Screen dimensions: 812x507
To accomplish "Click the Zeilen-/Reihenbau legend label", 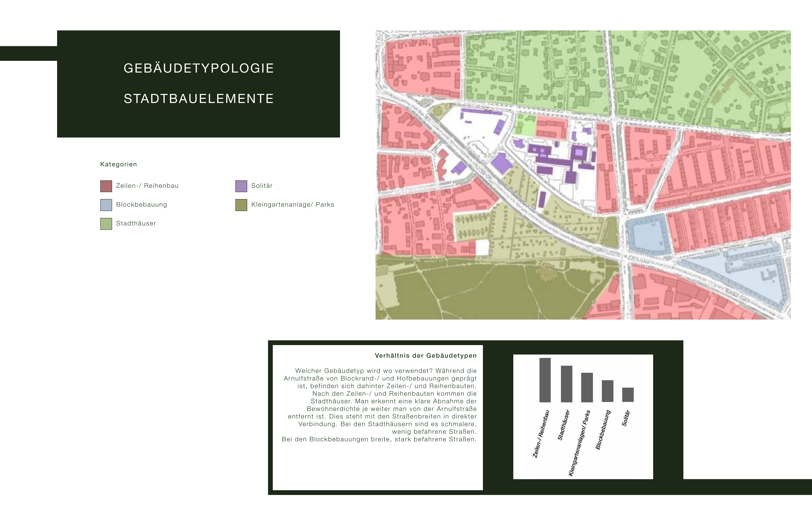I will 147,186.
